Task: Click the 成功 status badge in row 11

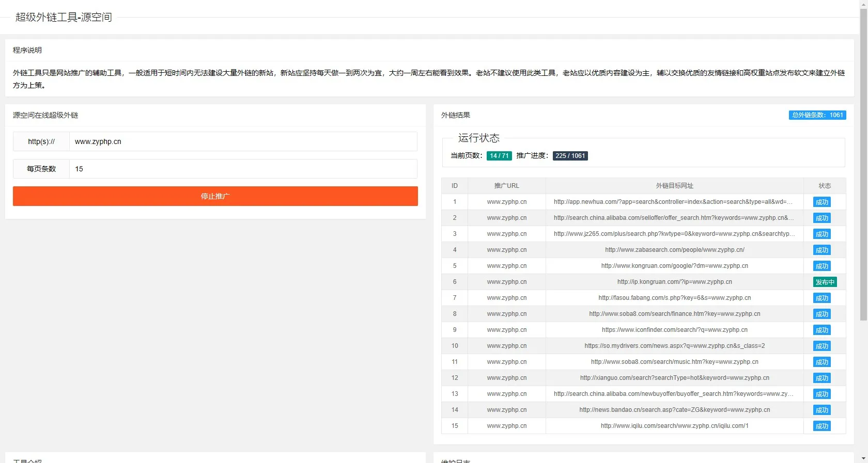Action: point(822,362)
